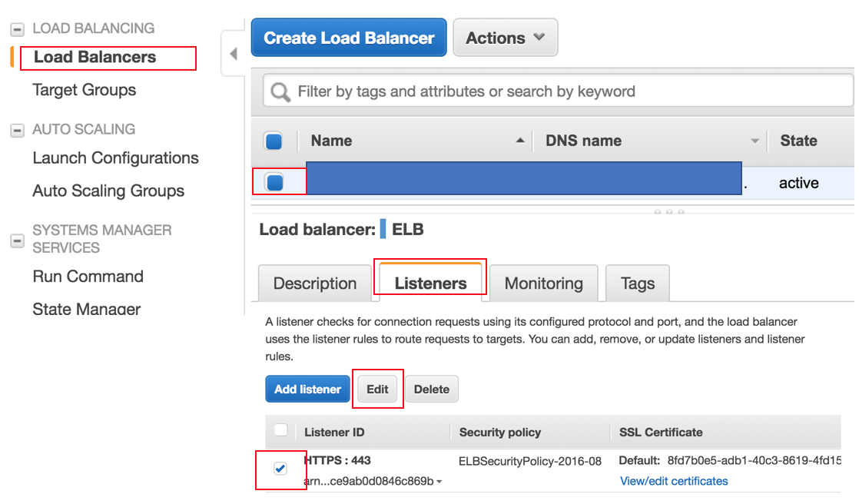Uncheck the HTTPS : 443 listener checkbox
This screenshot has width=859, height=504.
(x=280, y=469)
